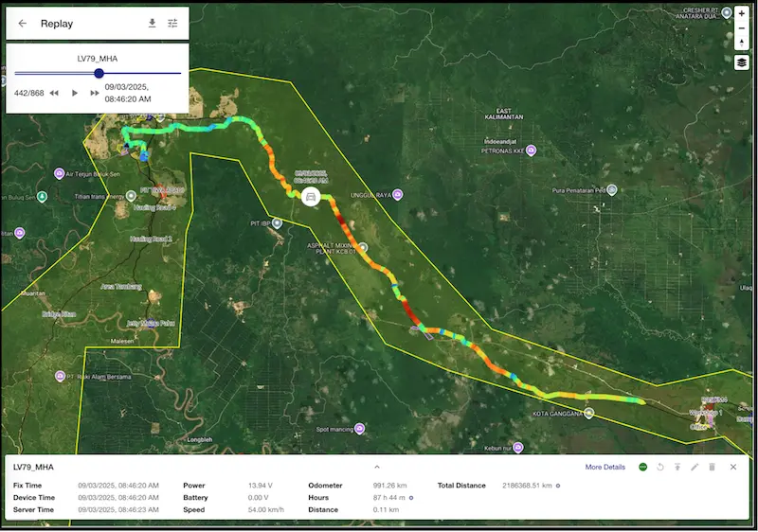758x532 pixels.
Task: Click the upload command icon in card
Action: [x=677, y=467]
